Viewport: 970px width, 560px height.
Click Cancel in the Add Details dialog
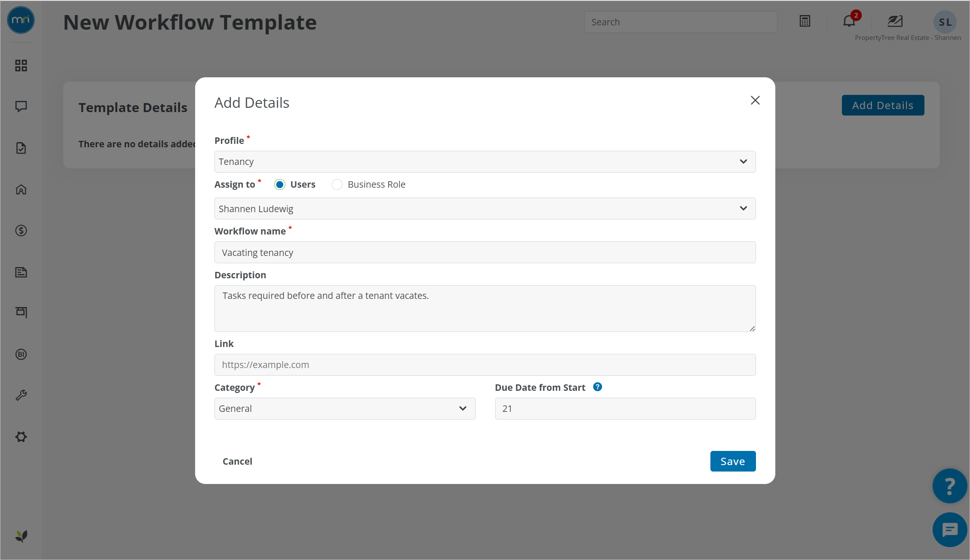click(237, 461)
